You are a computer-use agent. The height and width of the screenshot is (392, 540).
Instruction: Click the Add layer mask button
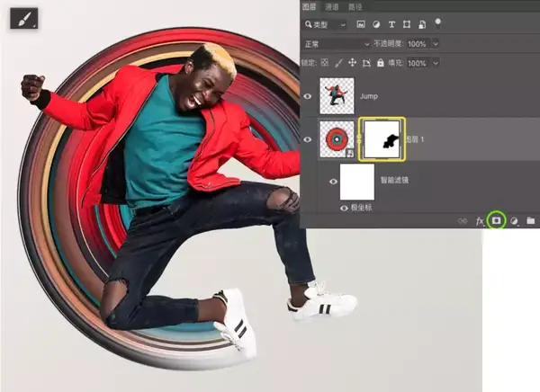point(496,219)
